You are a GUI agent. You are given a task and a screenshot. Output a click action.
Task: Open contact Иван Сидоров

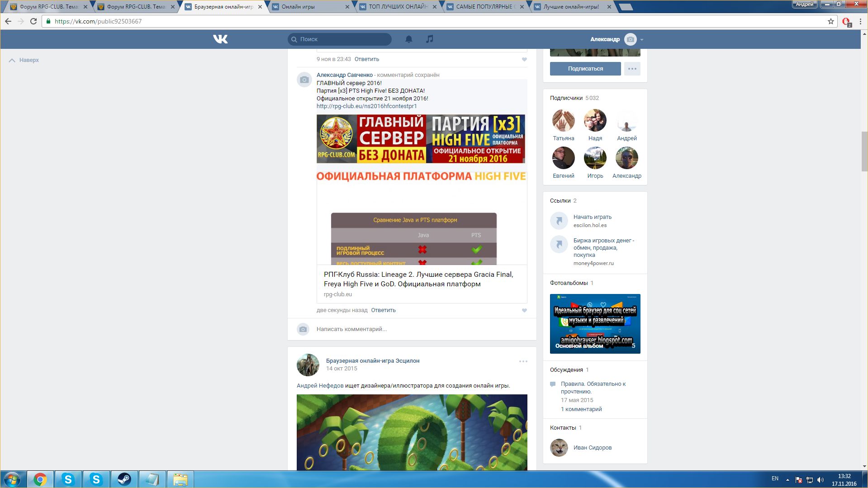593,448
